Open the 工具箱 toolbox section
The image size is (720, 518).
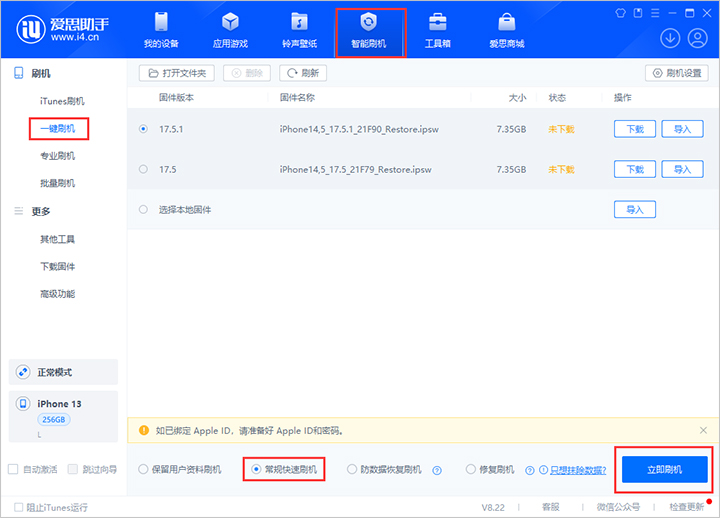point(437,30)
